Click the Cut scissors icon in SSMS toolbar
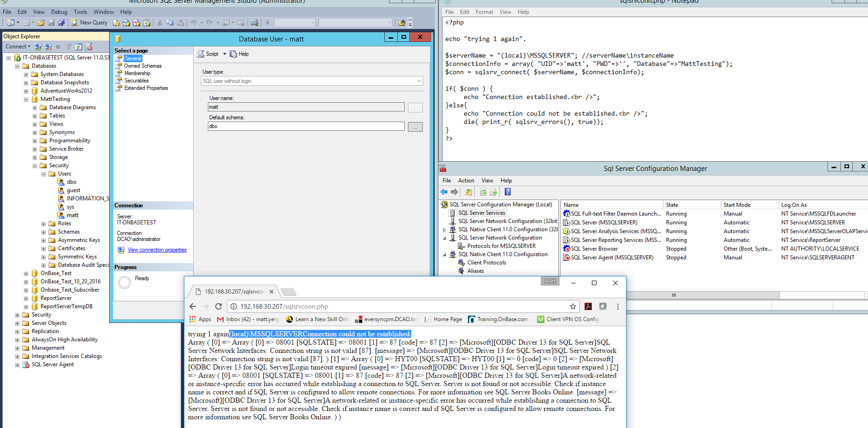 point(159,22)
